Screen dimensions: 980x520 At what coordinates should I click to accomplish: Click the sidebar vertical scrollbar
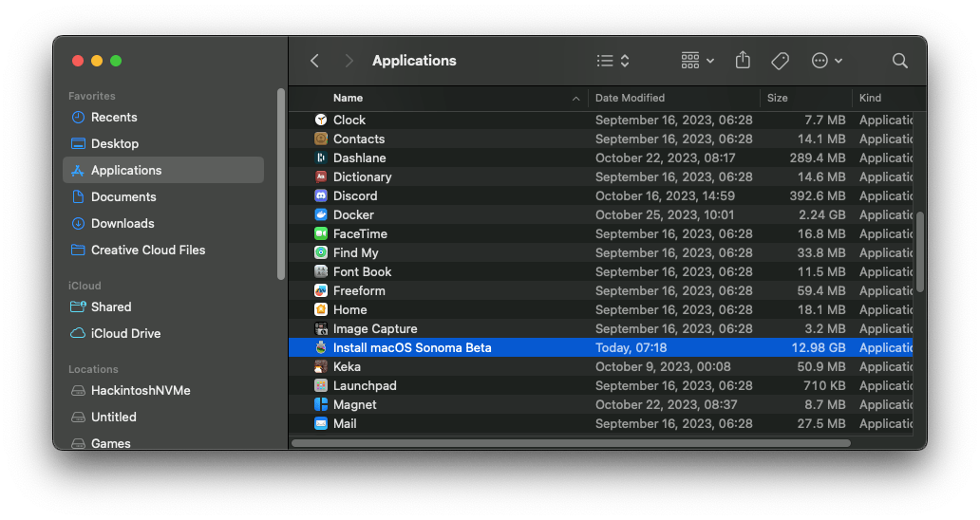(x=281, y=184)
